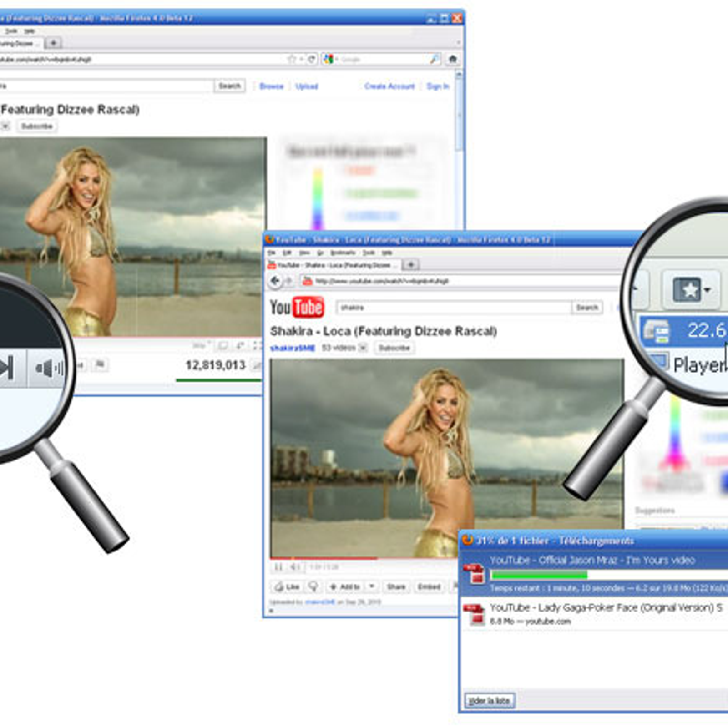Click Subscribe in the back window
The width and height of the screenshot is (728, 728).
[x=37, y=126]
